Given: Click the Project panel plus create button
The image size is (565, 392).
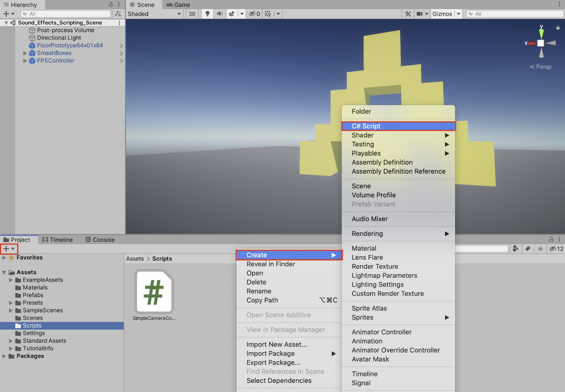Looking at the screenshot, I should [x=9, y=249].
